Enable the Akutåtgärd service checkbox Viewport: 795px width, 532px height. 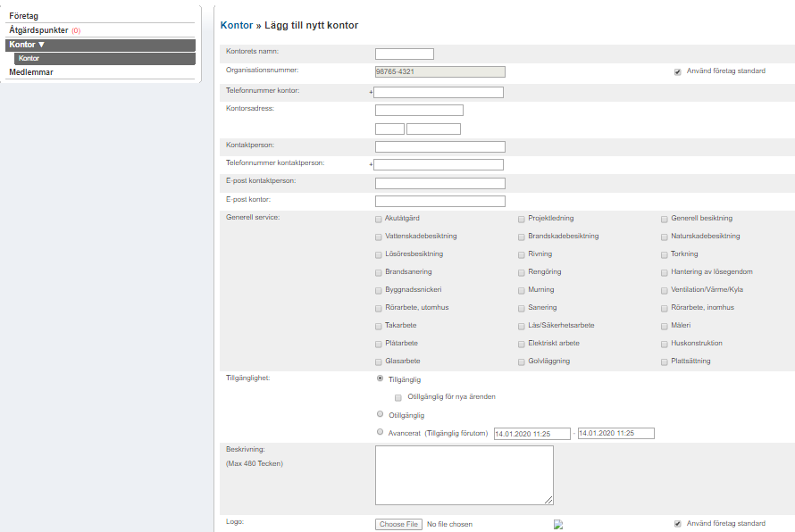click(379, 219)
